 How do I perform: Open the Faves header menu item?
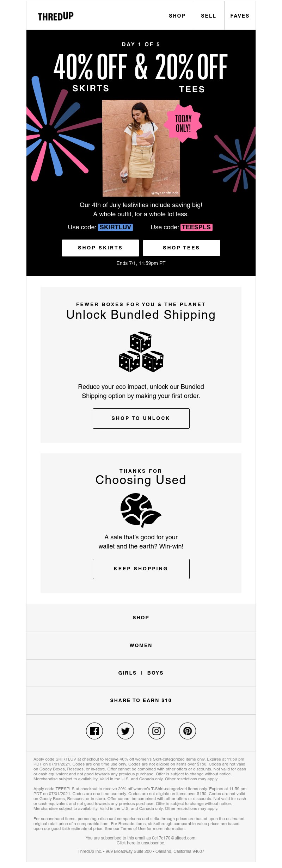[x=240, y=16]
